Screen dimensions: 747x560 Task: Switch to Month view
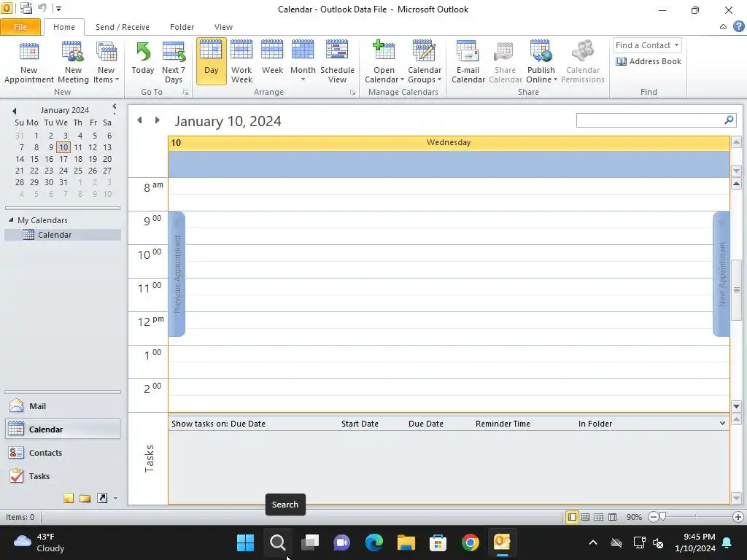click(303, 63)
